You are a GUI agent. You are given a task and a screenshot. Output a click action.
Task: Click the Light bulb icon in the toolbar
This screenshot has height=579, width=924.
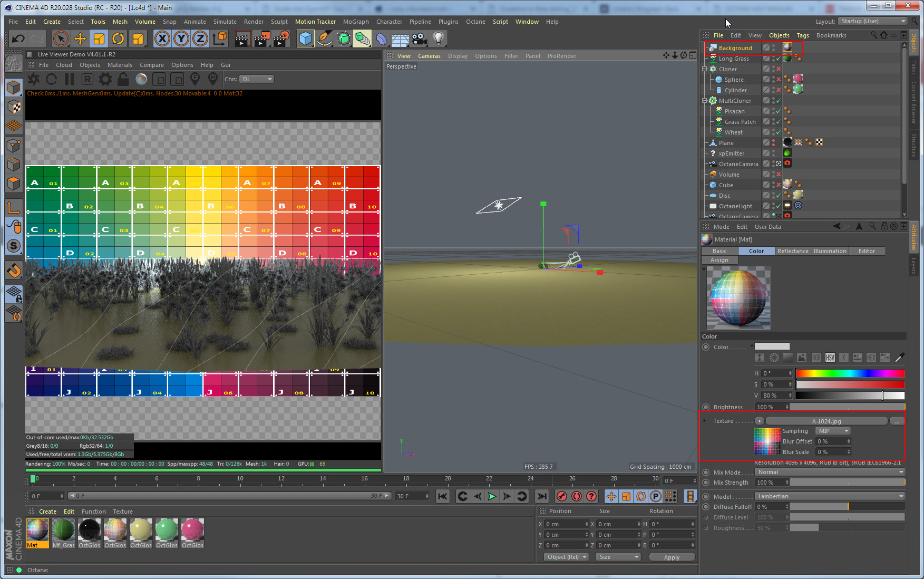pyautogui.click(x=438, y=38)
